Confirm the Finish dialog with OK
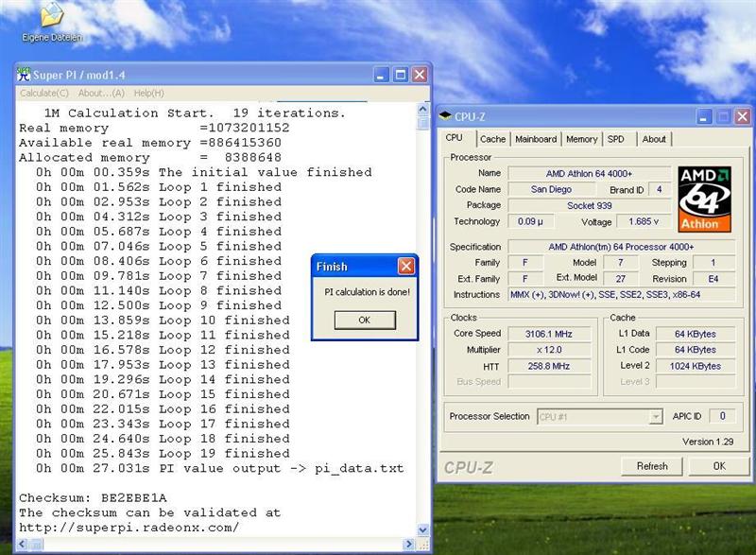Viewport: 756px width, 555px height. [x=365, y=321]
